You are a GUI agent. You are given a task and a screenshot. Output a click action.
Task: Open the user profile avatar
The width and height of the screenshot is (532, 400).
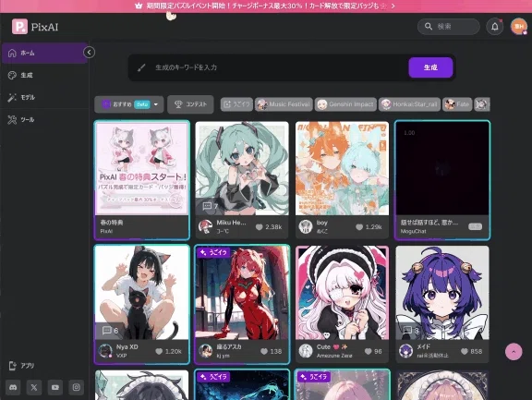519,27
